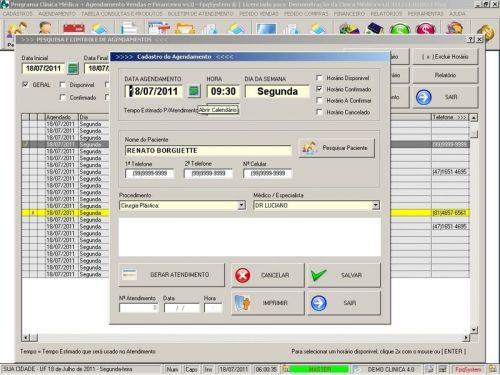Click the SALVAR button
The width and height of the screenshot is (500, 375).
click(x=344, y=275)
